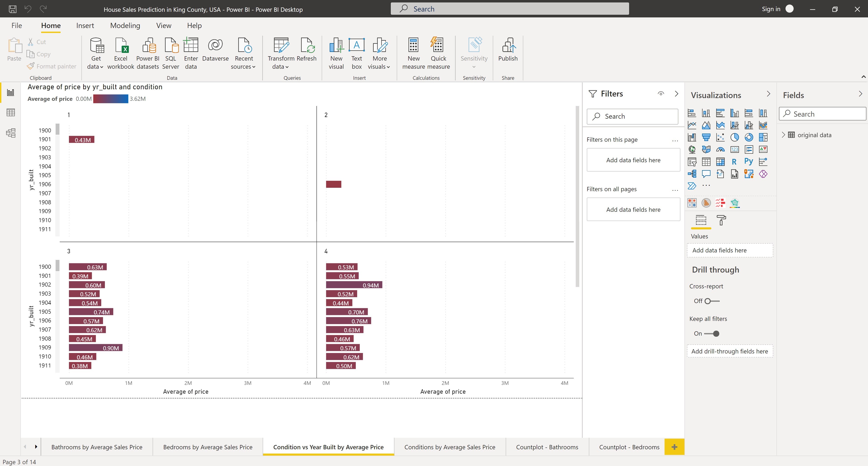This screenshot has width=868, height=466.
Task: Switch to Data view in left sidebar
Action: click(11, 112)
